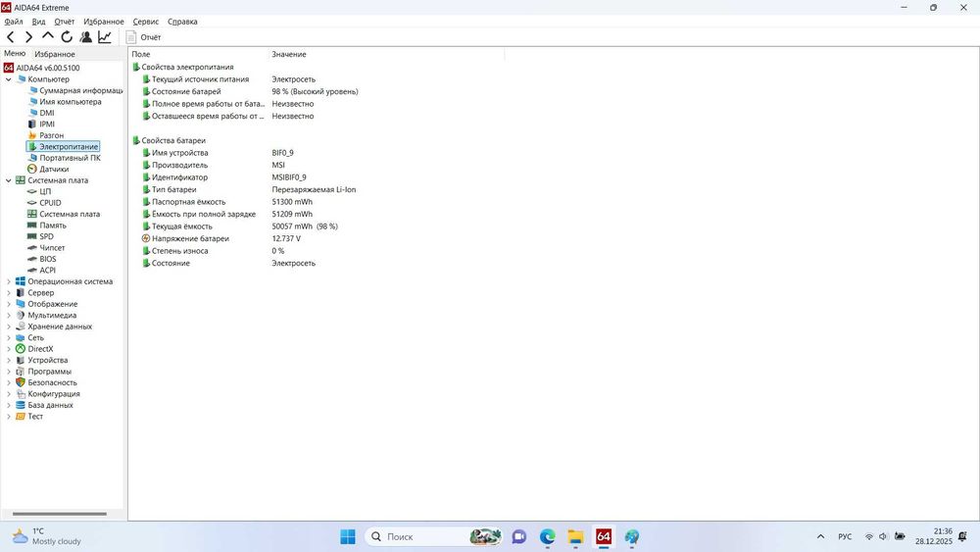Select AIDA64 v6.00.5100 root node
Screen dimensions: 980x552
[47, 68]
